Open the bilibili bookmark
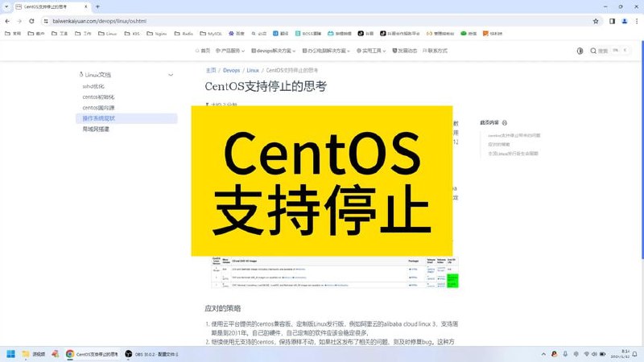 339,33
